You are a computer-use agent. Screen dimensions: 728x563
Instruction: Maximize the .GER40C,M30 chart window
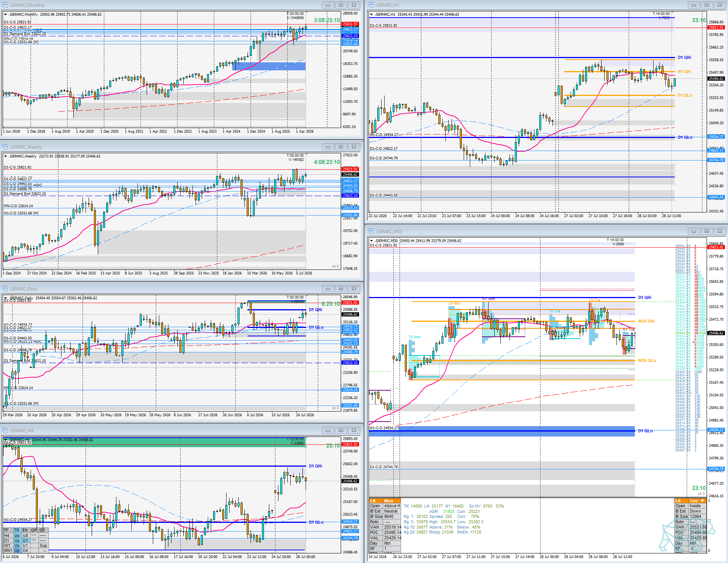tap(707, 231)
